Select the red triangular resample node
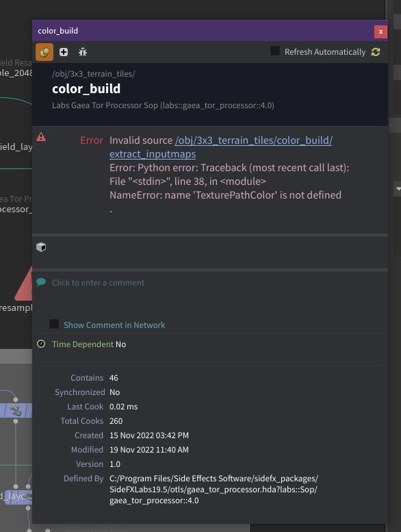401x532 pixels. click(x=25, y=284)
